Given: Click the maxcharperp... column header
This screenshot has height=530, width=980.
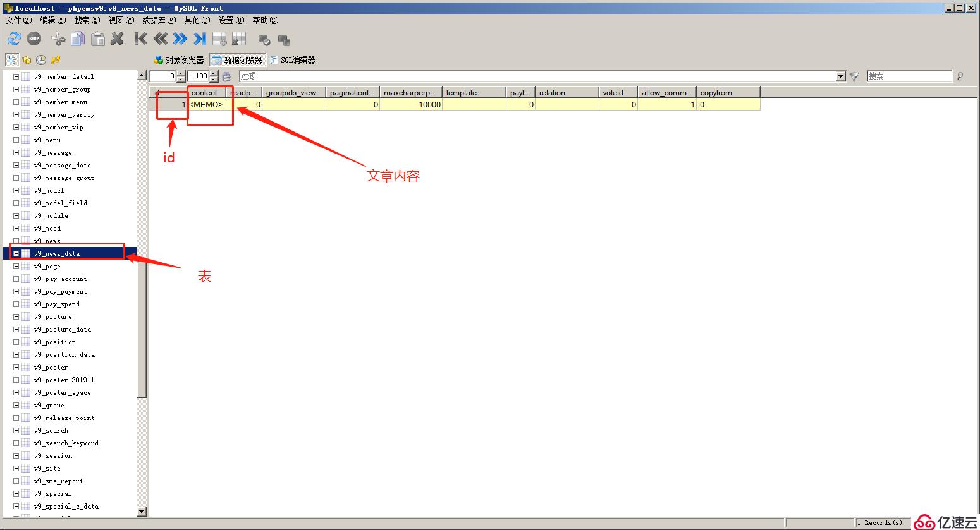Looking at the screenshot, I should [x=411, y=92].
